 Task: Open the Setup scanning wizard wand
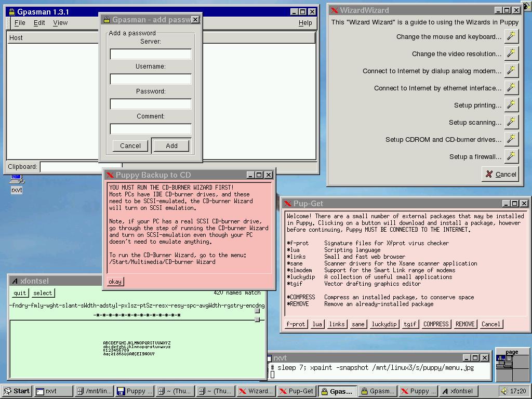click(511, 122)
